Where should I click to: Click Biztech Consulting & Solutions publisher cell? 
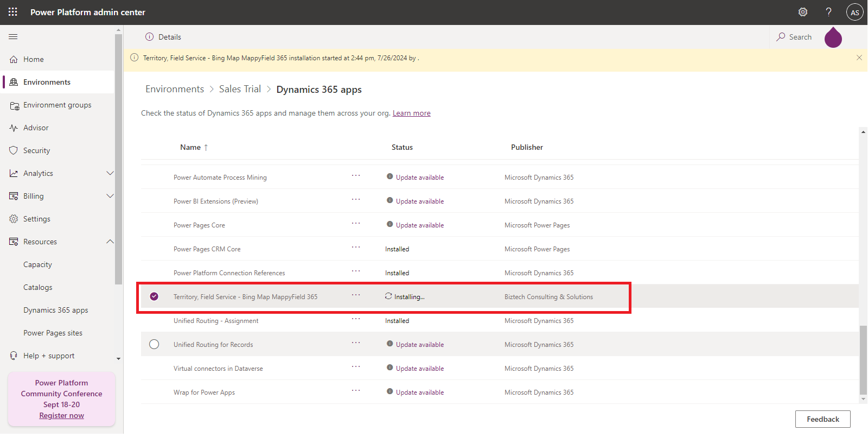pos(548,297)
